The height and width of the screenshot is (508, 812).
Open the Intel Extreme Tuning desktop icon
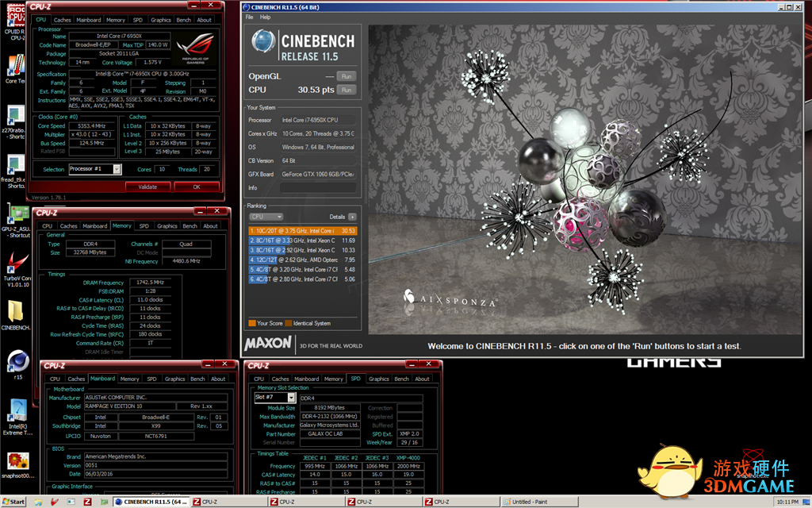(x=17, y=418)
